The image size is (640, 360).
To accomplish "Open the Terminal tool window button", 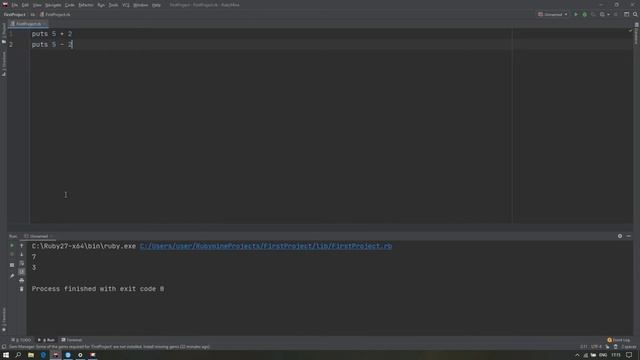I will 72,340.
